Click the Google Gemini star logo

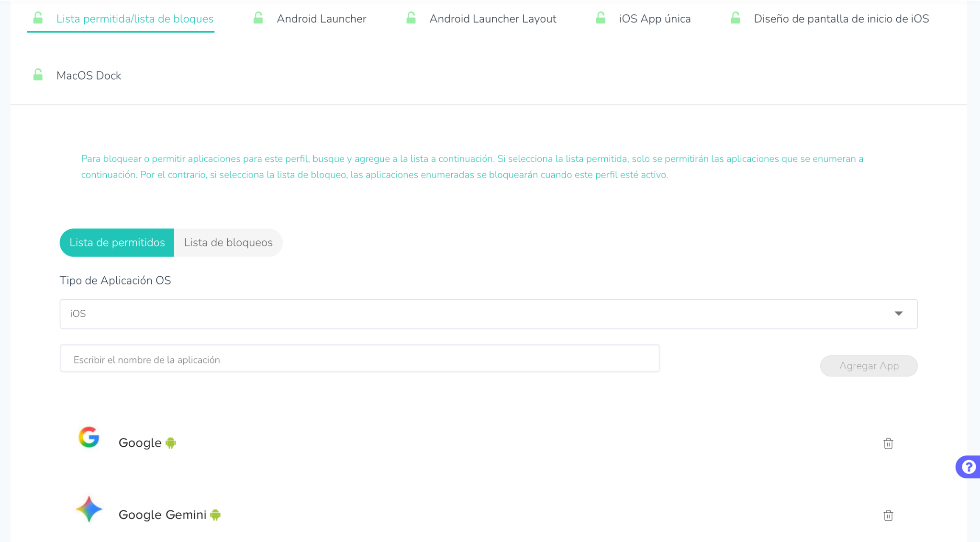[89, 509]
